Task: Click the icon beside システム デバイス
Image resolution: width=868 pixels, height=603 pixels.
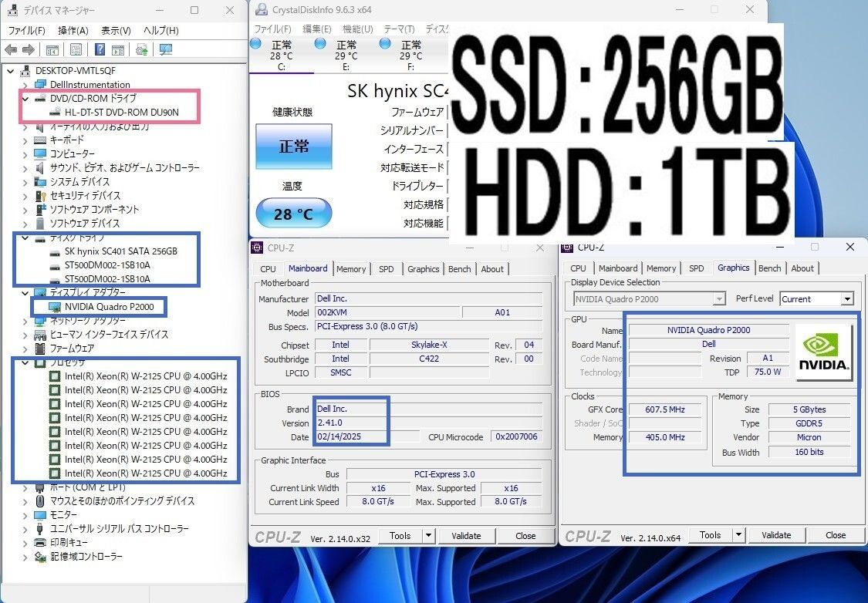Action: coord(40,181)
